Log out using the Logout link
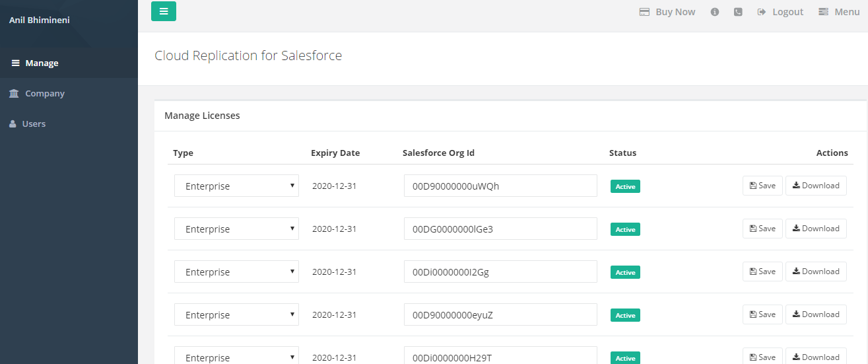 click(780, 12)
